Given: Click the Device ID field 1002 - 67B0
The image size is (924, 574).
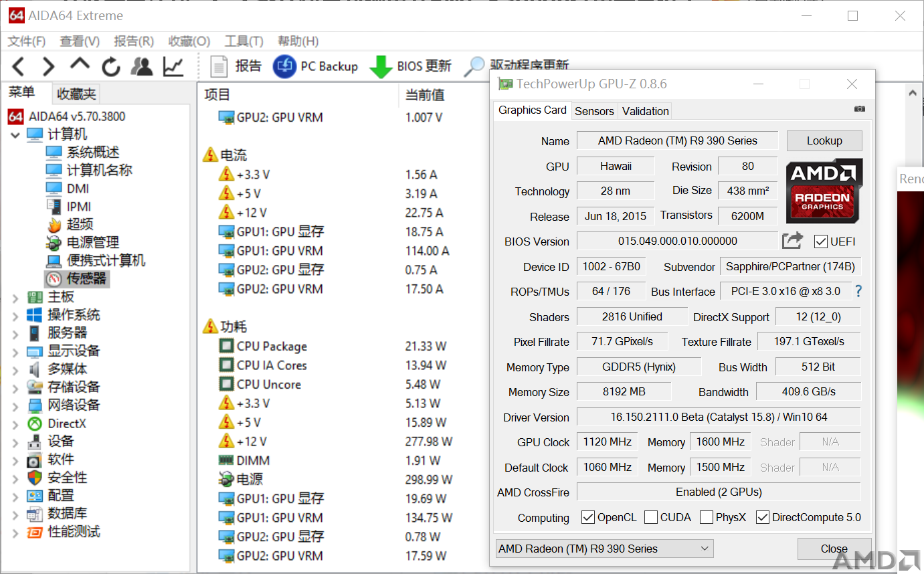Looking at the screenshot, I should [x=611, y=266].
